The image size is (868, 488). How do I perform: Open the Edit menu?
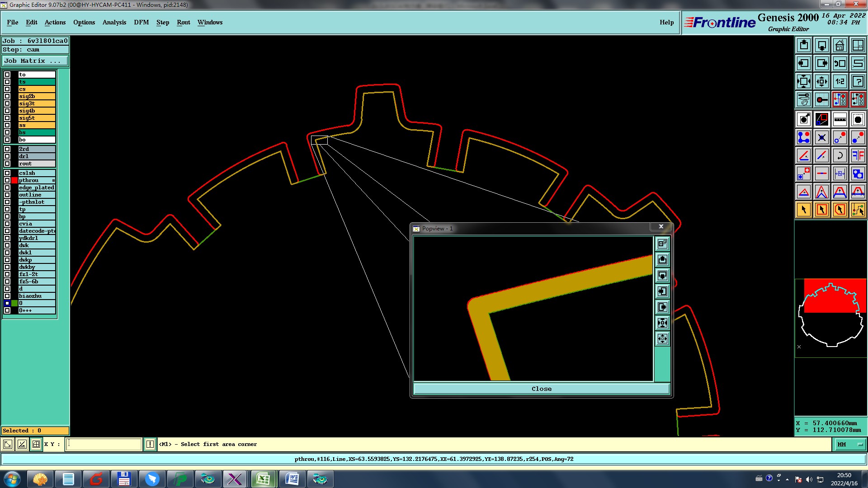point(32,22)
